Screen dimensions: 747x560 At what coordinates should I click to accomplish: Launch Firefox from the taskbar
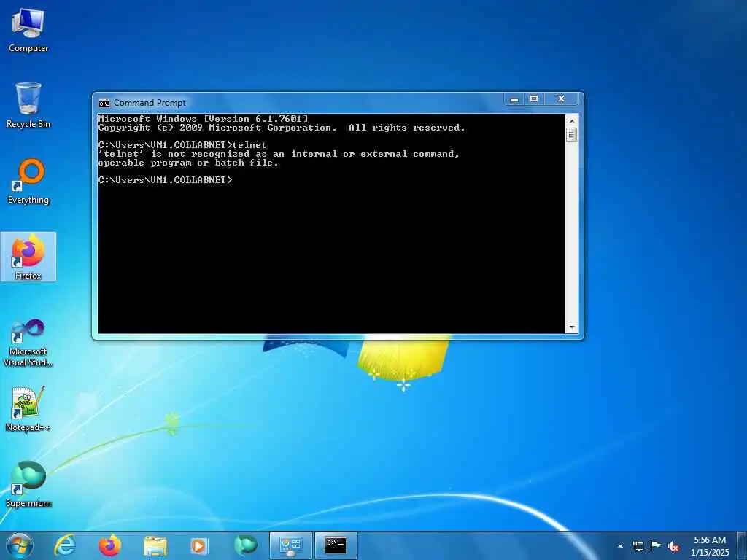click(109, 545)
